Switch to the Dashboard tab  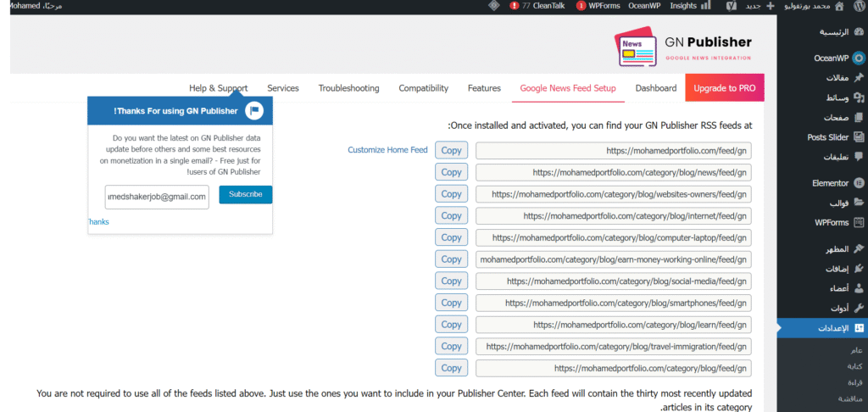pos(656,88)
